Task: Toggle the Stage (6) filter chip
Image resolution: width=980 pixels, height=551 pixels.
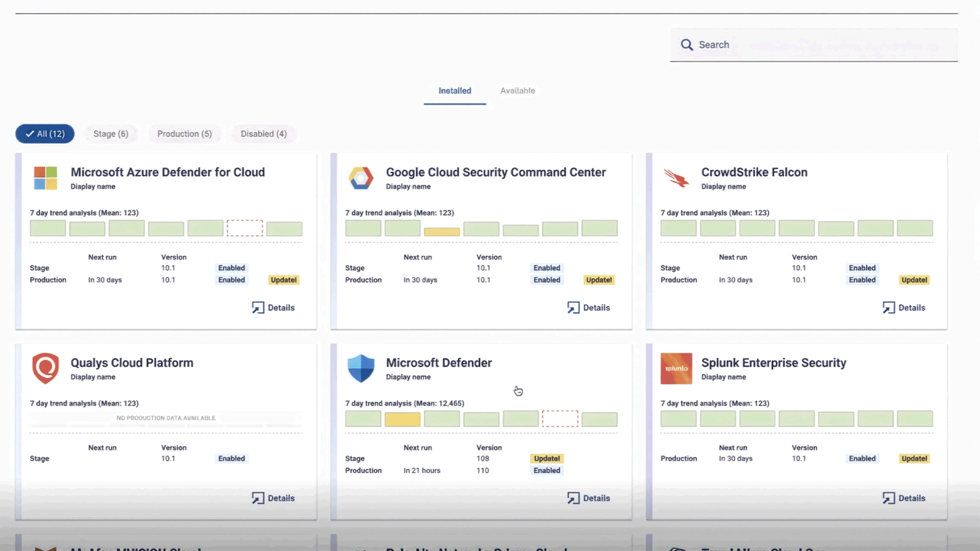Action: point(111,134)
